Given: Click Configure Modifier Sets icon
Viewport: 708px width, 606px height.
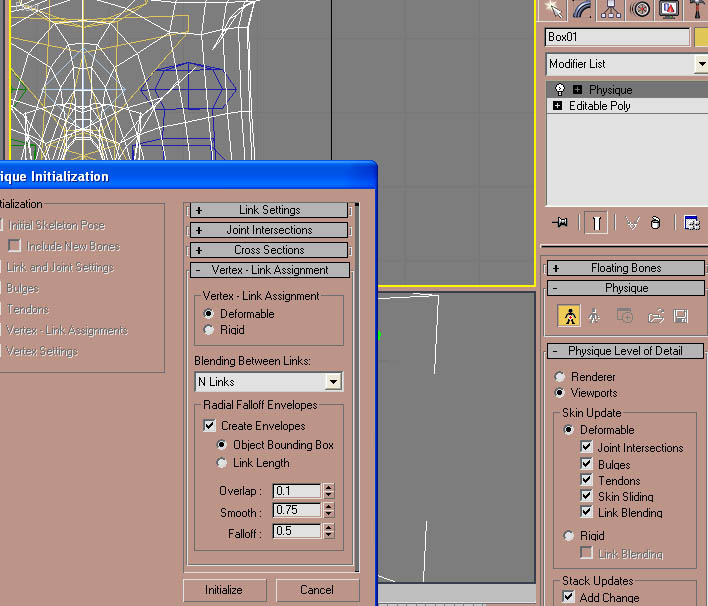Looking at the screenshot, I should point(691,223).
